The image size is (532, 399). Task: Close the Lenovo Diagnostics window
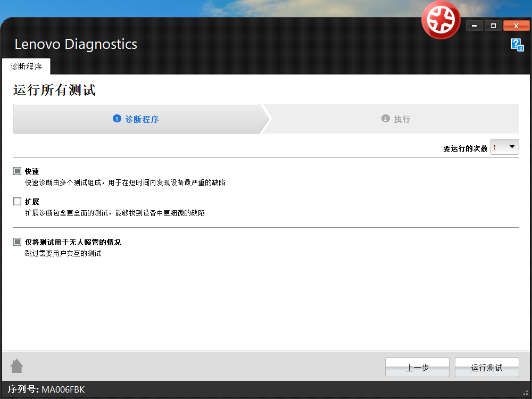[x=516, y=26]
